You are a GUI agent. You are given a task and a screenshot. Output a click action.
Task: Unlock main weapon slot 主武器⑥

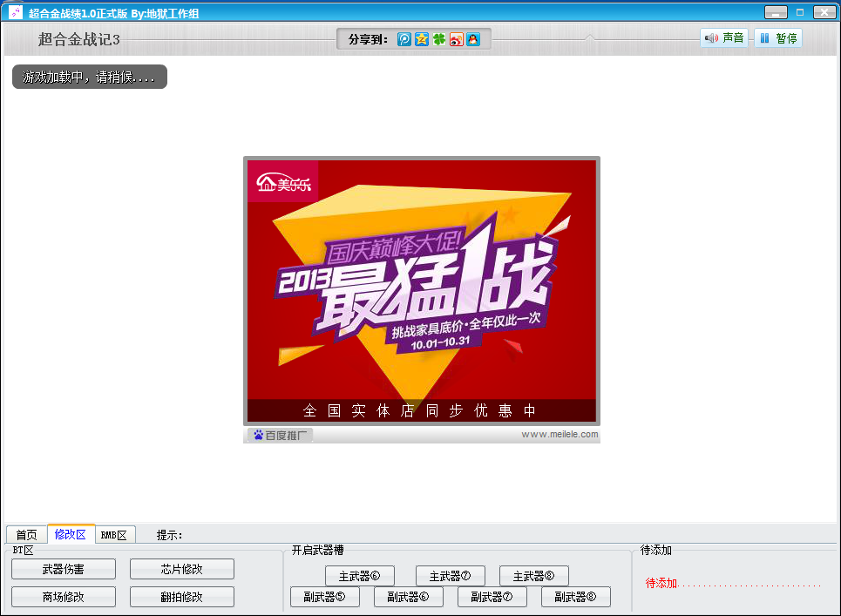(x=359, y=576)
